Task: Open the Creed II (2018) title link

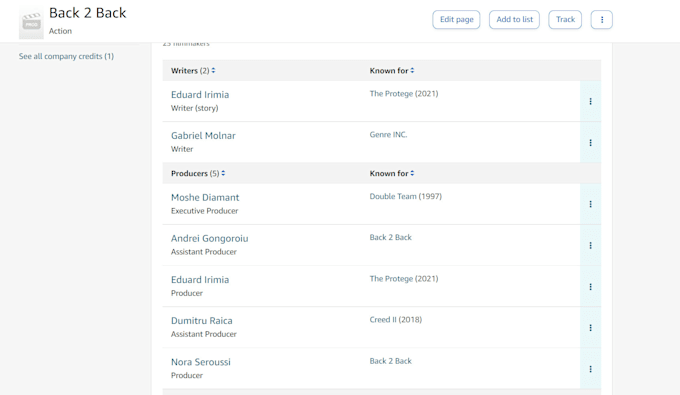Action: (x=396, y=320)
